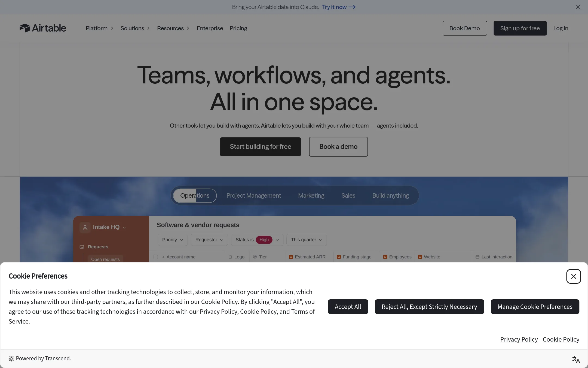588x368 pixels.
Task: Click the Logo column file icon
Action: point(230,257)
